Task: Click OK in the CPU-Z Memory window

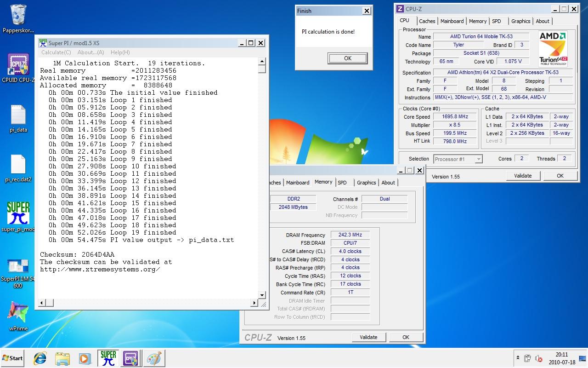Action: pos(406,337)
